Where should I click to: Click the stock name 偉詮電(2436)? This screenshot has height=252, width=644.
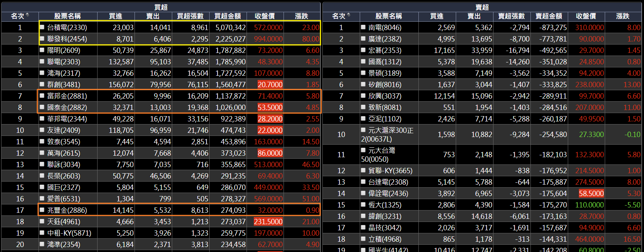[x=388, y=193]
